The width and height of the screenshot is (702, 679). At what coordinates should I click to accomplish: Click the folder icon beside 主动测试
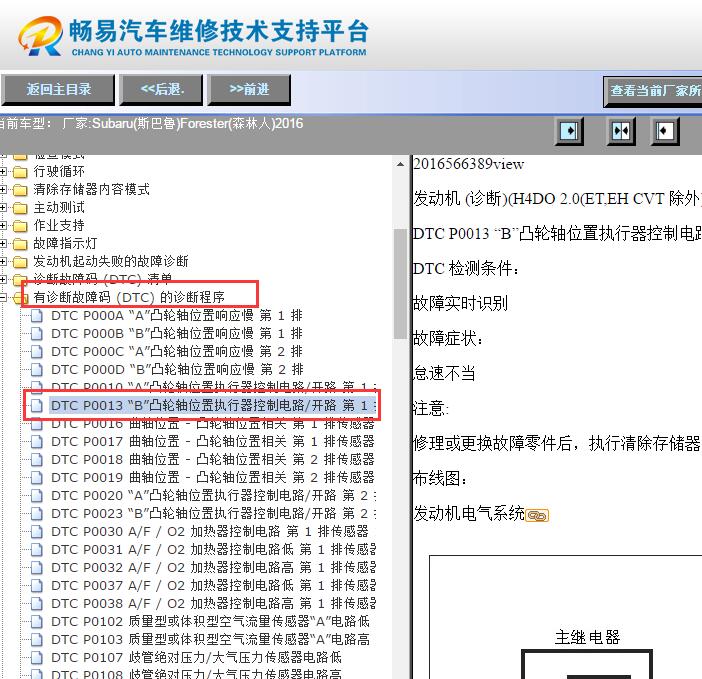[20, 208]
